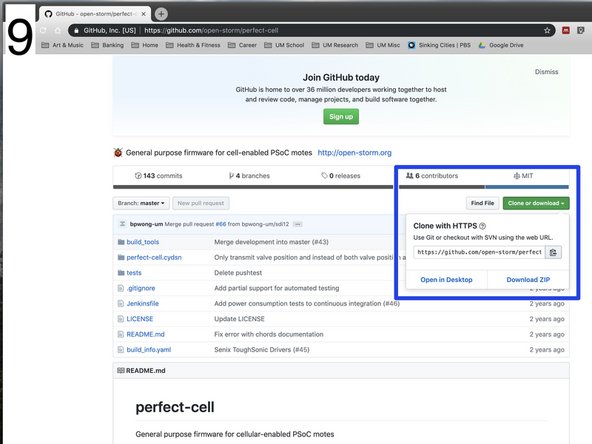Open the Health & Fitness bookmark folder
Screen dimensions: 592x444
[193, 45]
